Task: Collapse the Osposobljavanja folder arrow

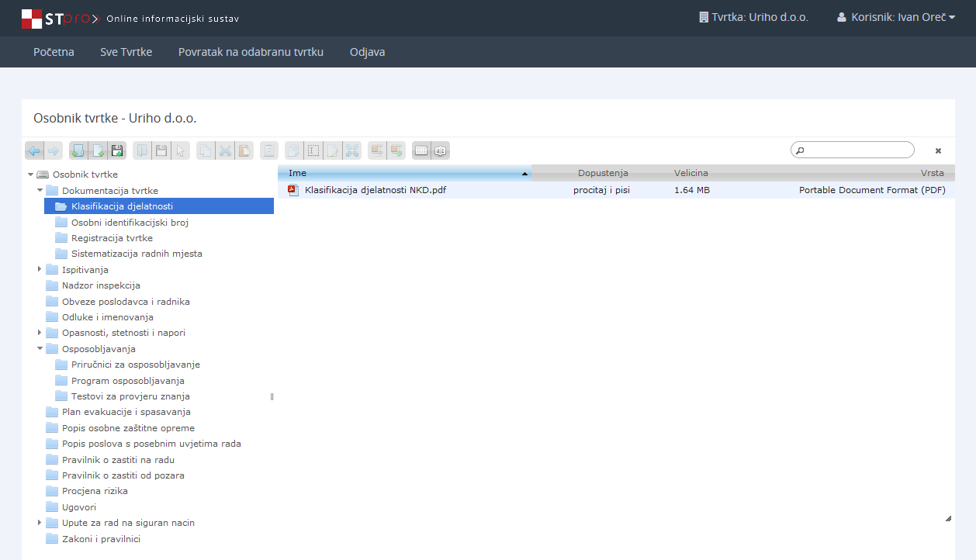Action: click(x=40, y=349)
